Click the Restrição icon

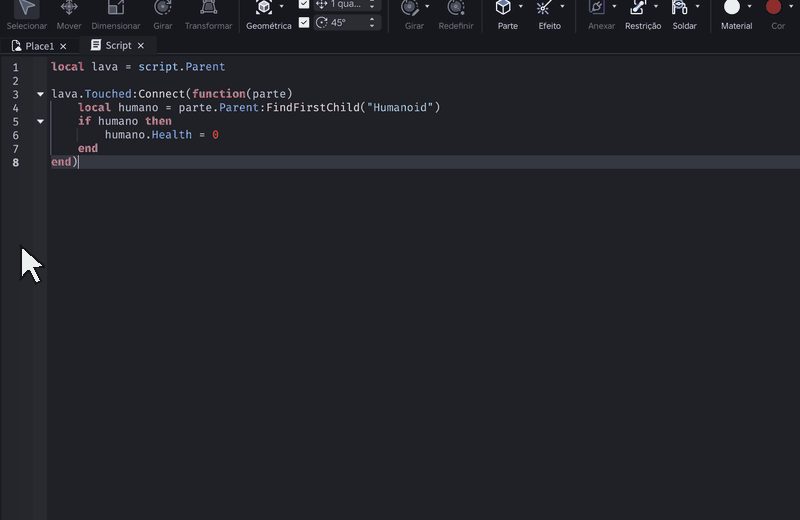point(638,7)
